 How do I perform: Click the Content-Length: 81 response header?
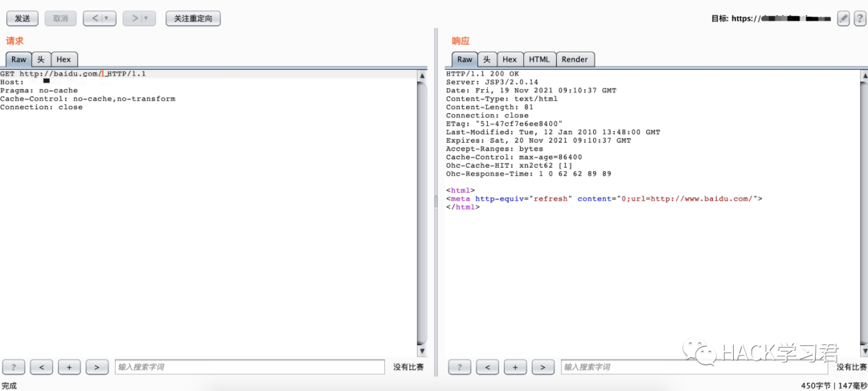490,107
